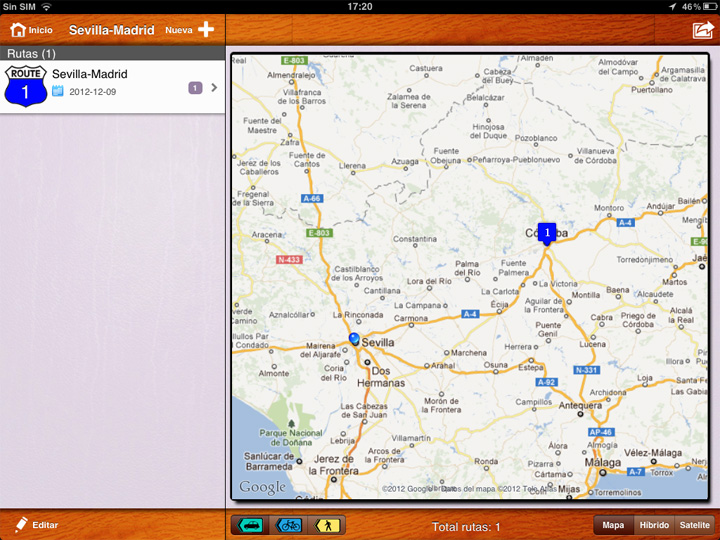
Task: Switch to Mapa view
Action: tap(613, 525)
